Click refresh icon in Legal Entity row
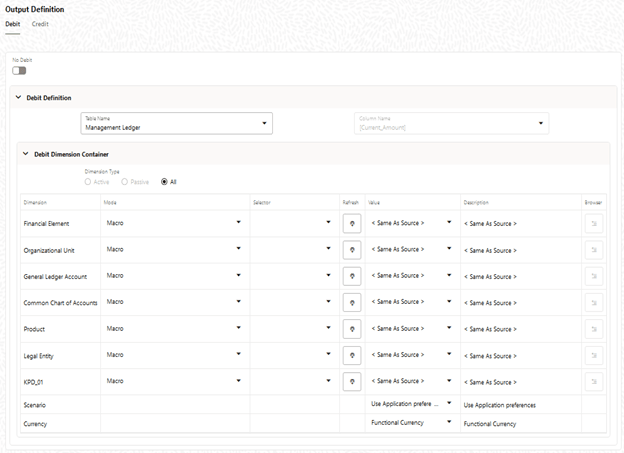624x453 pixels. tap(352, 355)
